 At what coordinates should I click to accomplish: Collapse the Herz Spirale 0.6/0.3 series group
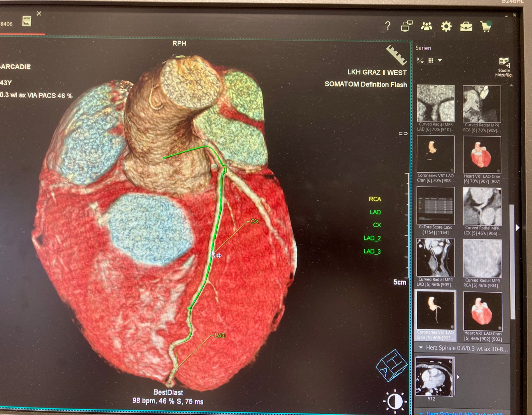[x=421, y=348]
